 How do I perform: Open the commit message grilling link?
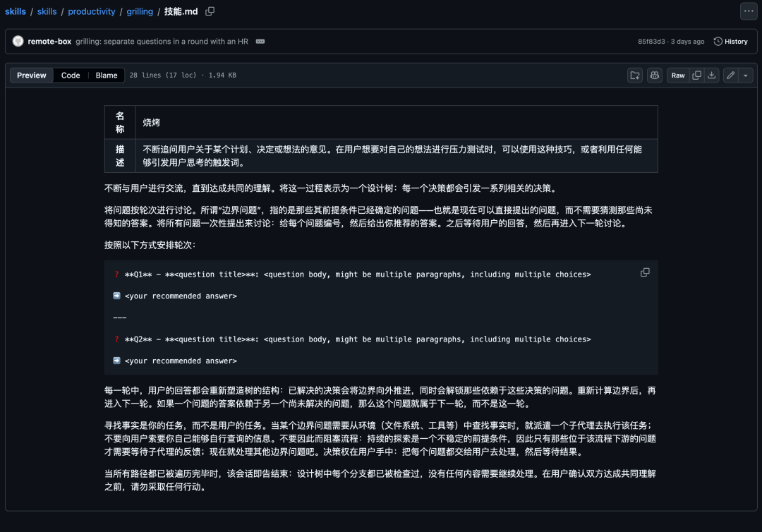click(162, 42)
